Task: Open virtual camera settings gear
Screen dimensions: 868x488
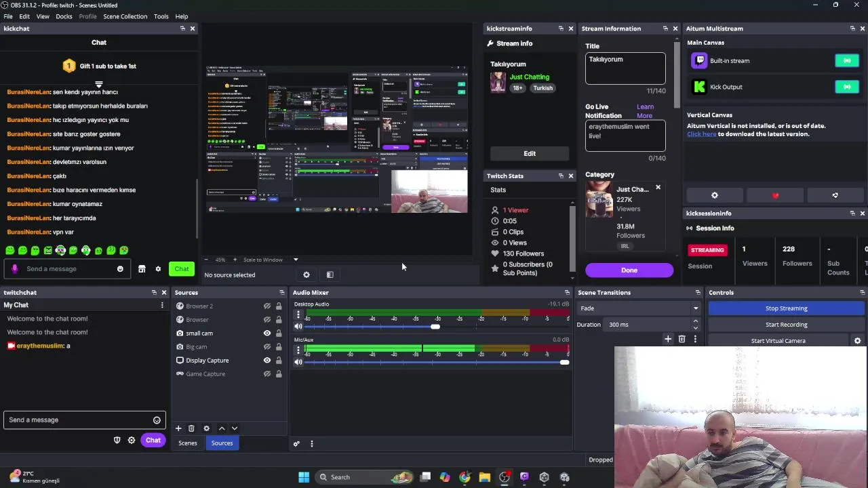Action: click(x=857, y=341)
